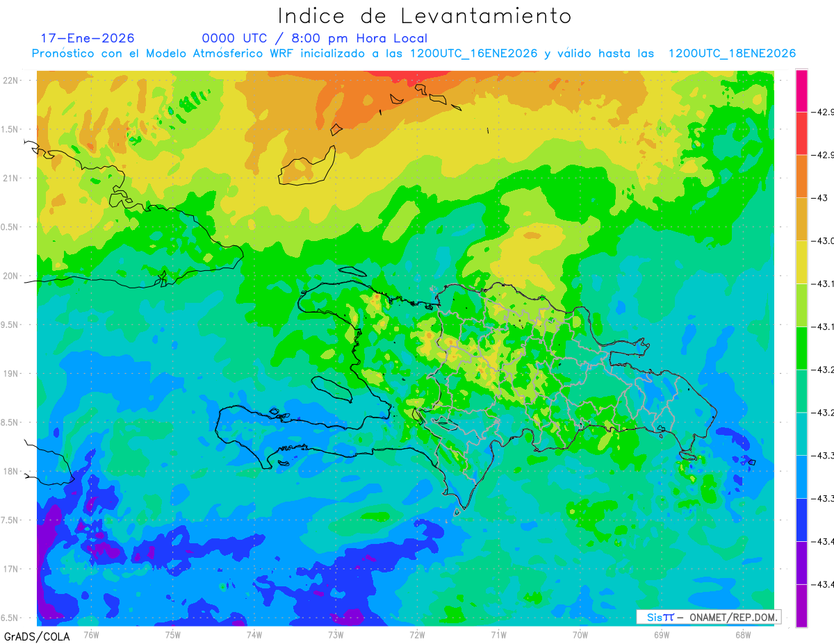
Task: Click the 'GrADS/COLA' credit text
Action: click(36, 636)
